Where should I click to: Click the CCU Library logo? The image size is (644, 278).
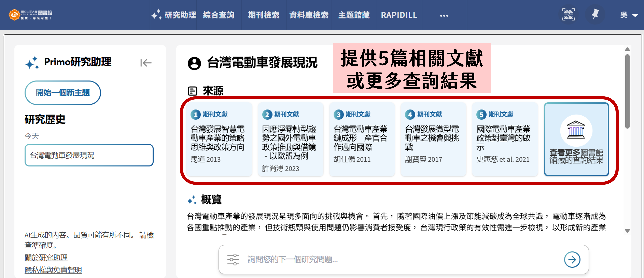coord(30,15)
